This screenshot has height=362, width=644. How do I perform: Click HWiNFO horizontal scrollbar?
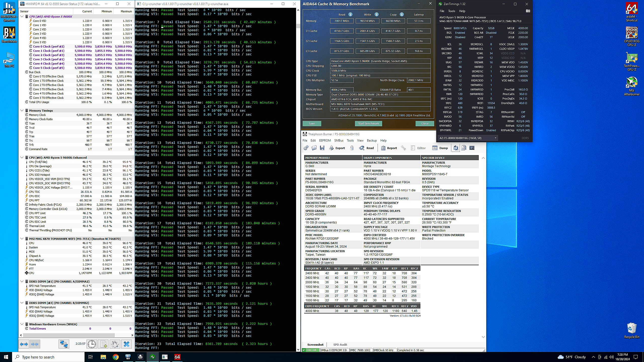(x=69, y=335)
